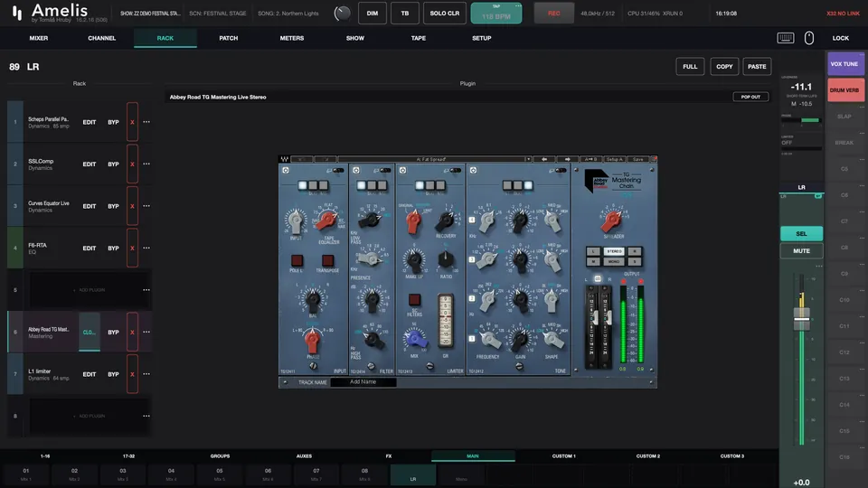This screenshot has height=488, width=868.
Task: Open the METERS tab
Action: 292,38
